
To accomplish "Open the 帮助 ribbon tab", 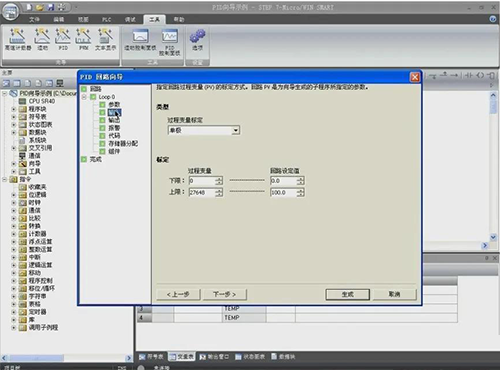I will tap(179, 19).
